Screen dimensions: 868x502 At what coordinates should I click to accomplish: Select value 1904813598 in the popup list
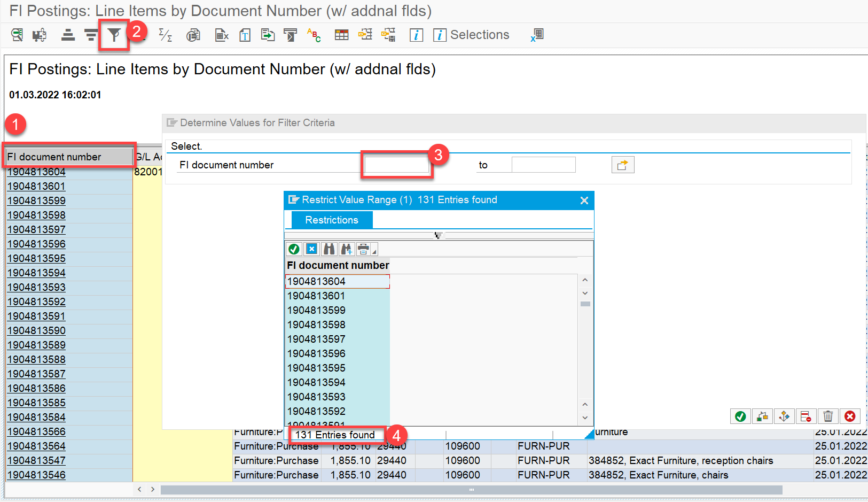click(337, 325)
